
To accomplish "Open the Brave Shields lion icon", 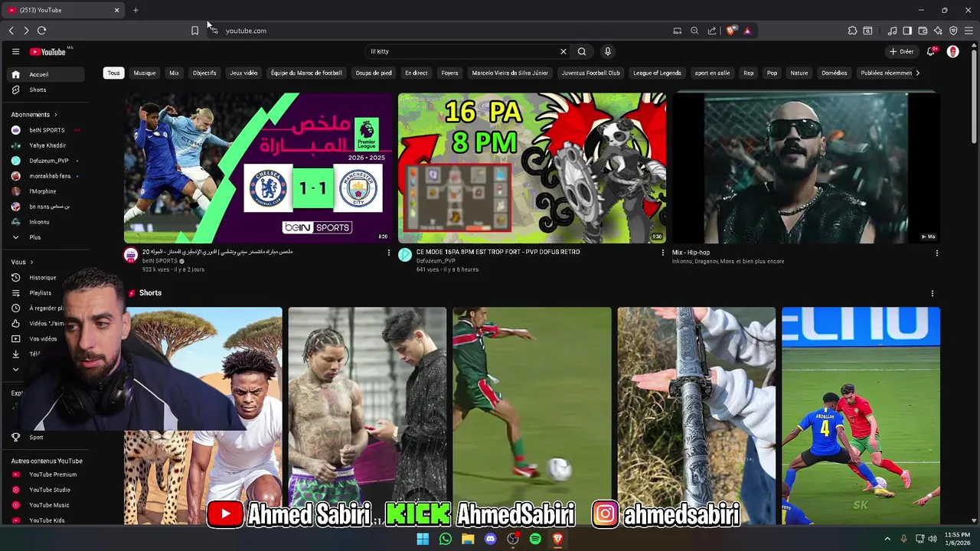I will [731, 31].
